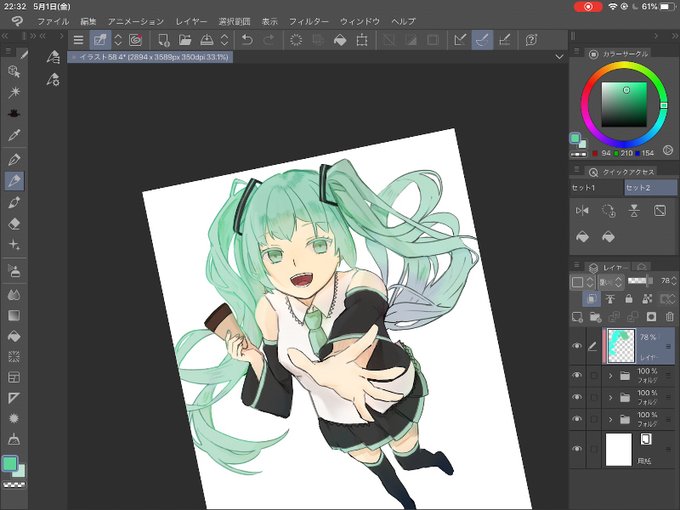Select the Pen tool
This screenshot has width=680, height=510.
(x=14, y=160)
